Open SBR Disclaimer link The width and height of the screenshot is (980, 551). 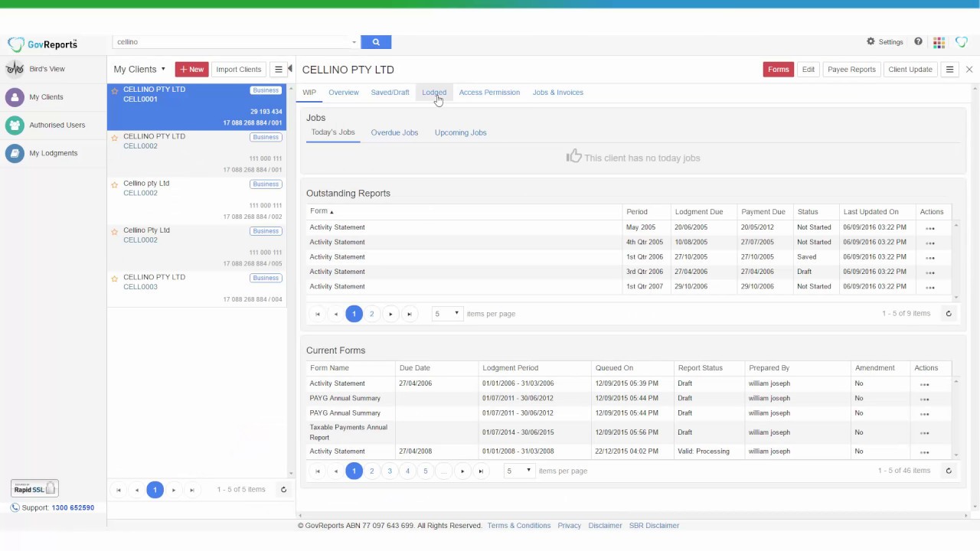coord(655,526)
